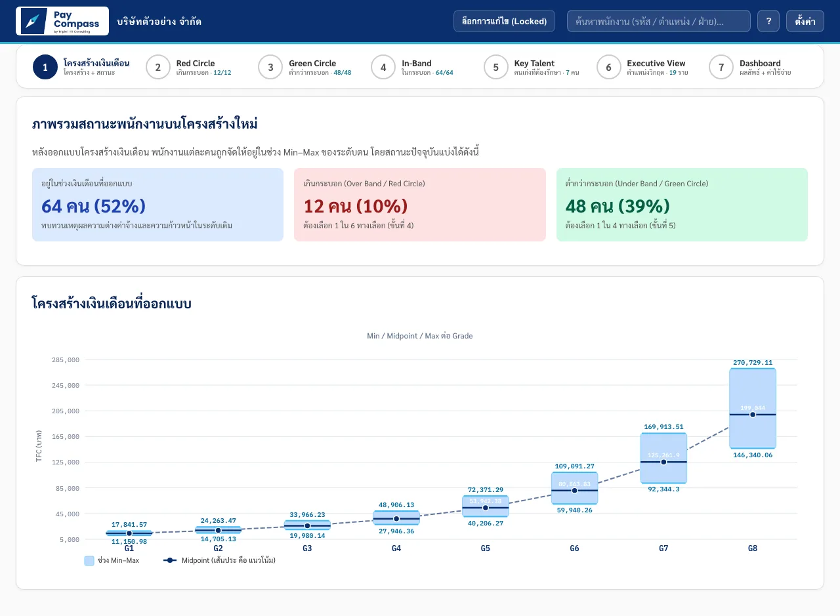The height and width of the screenshot is (616, 840).
Task: Click the heading โครงสร้างเงินเดือนที่ออกแบบ
Action: click(112, 304)
